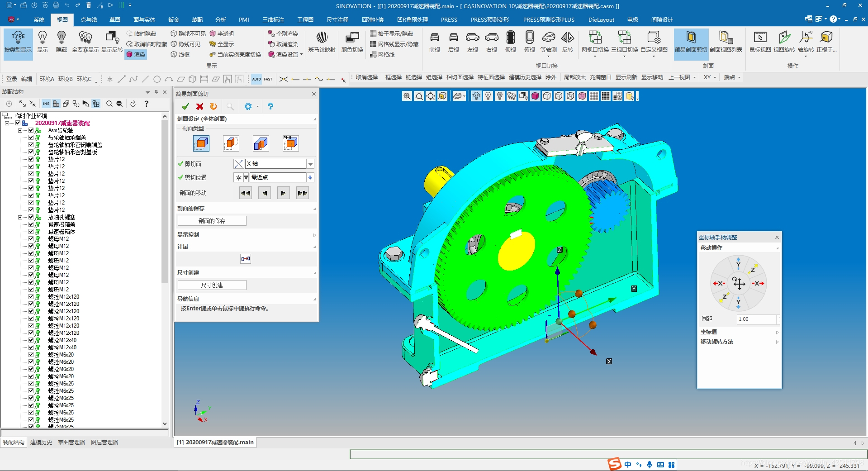Screen dimensions: 868x471
Task: Move section one step forward
Action: pyautogui.click(x=284, y=193)
